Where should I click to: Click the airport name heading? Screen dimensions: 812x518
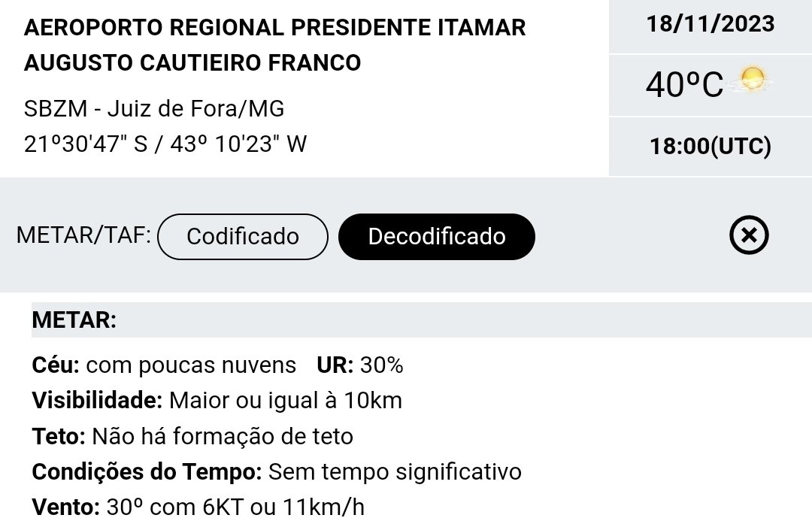pos(274,45)
